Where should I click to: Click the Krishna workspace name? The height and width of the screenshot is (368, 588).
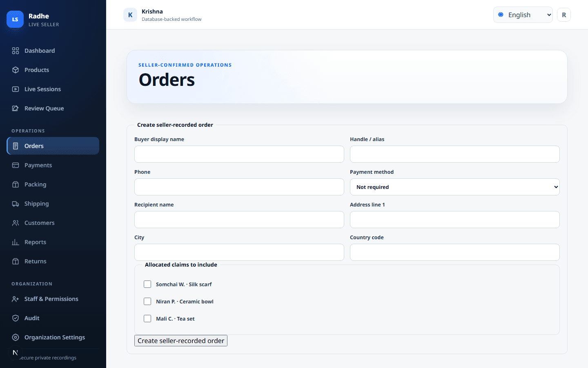[x=152, y=11]
